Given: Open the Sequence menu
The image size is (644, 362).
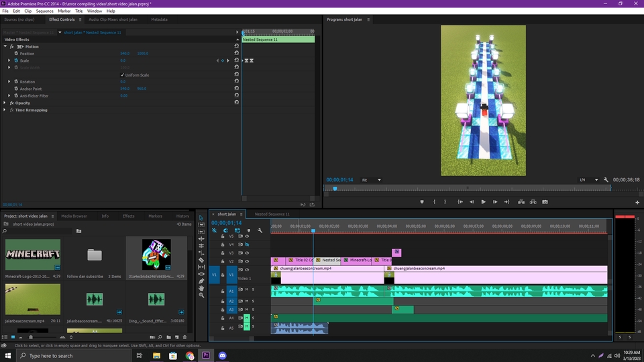Looking at the screenshot, I should pos(44,11).
